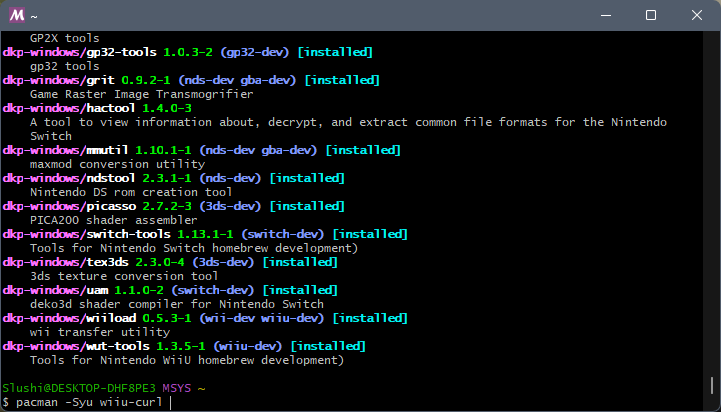The image size is (721, 412).
Task: Click version number '1.0.3-2'
Action: [x=188, y=52]
